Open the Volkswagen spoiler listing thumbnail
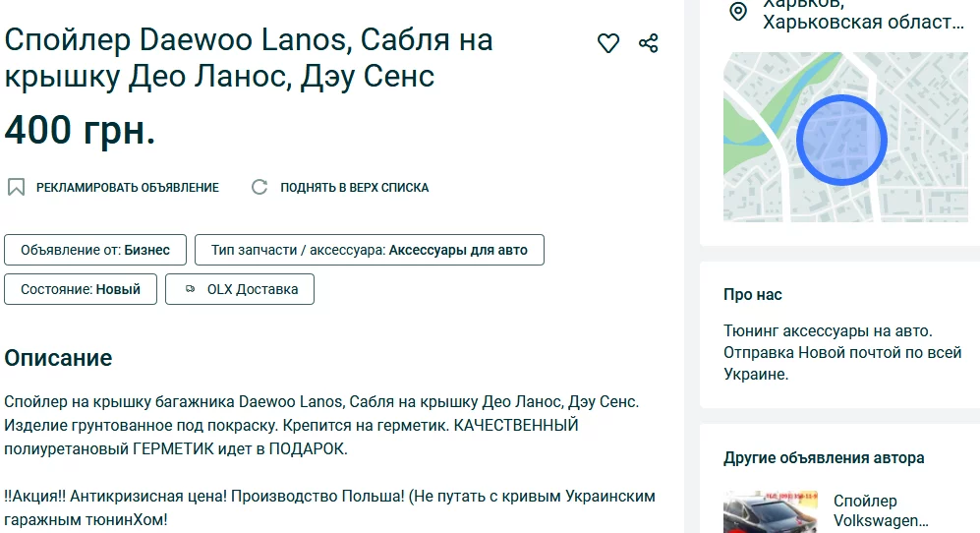The image size is (980, 533). click(770, 512)
